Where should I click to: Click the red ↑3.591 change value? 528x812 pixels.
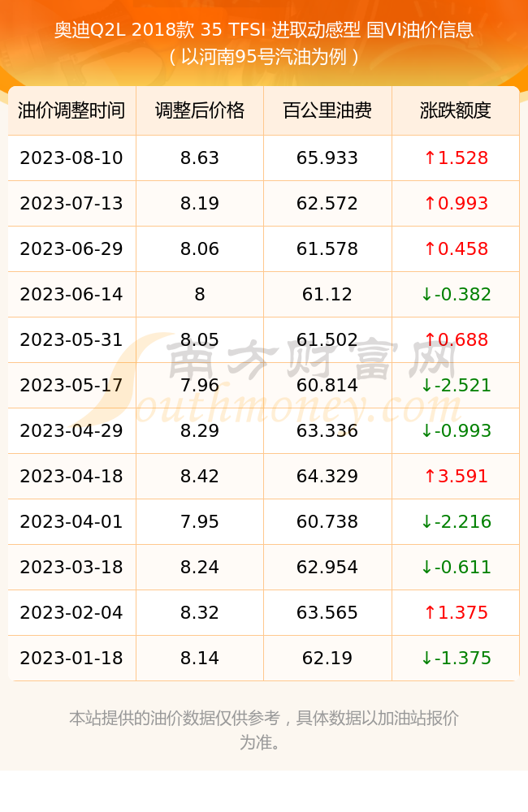[456, 476]
